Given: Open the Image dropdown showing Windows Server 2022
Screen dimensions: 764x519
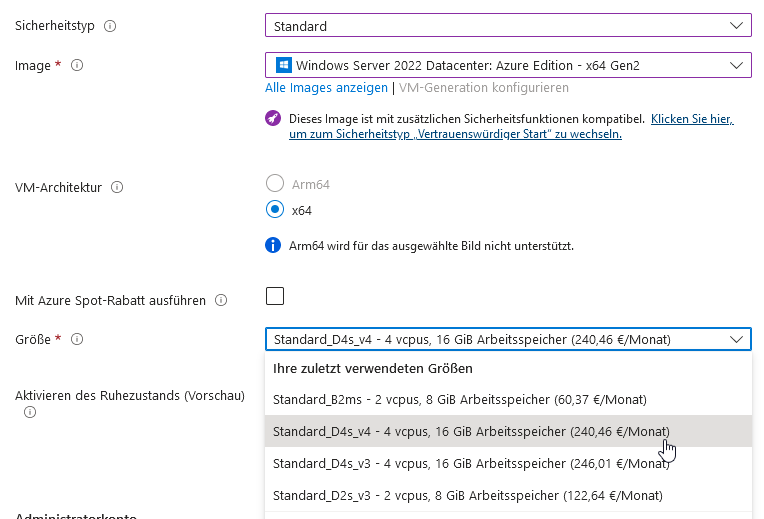Looking at the screenshot, I should tap(508, 65).
